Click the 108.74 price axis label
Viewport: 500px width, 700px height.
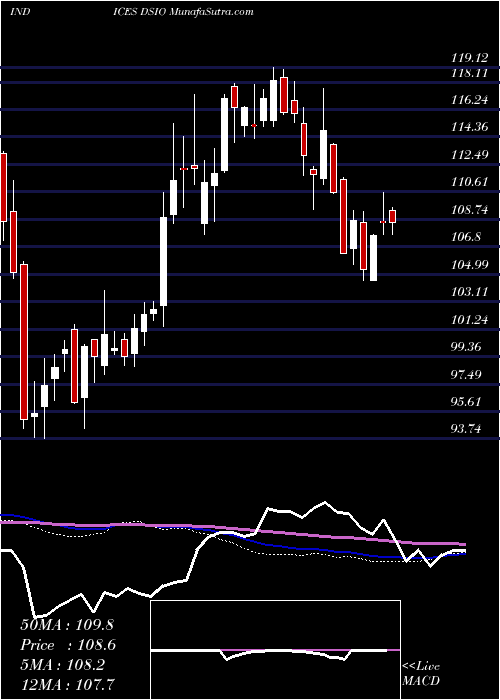tap(469, 210)
